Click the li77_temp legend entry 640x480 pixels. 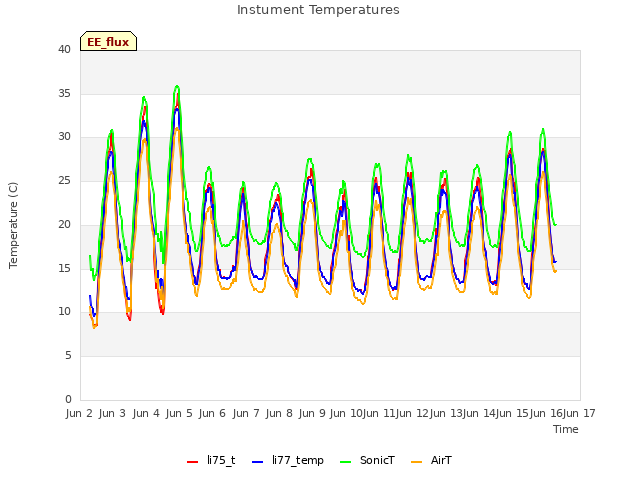click(288, 461)
